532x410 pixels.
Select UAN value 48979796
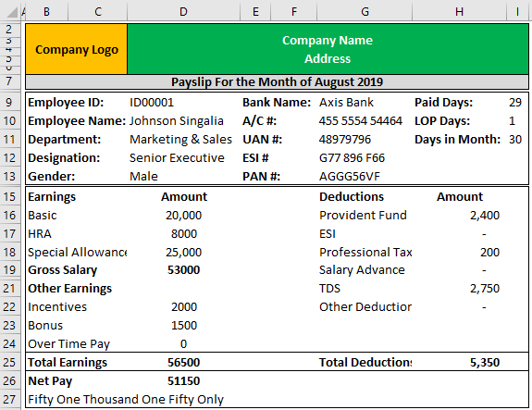click(x=345, y=140)
